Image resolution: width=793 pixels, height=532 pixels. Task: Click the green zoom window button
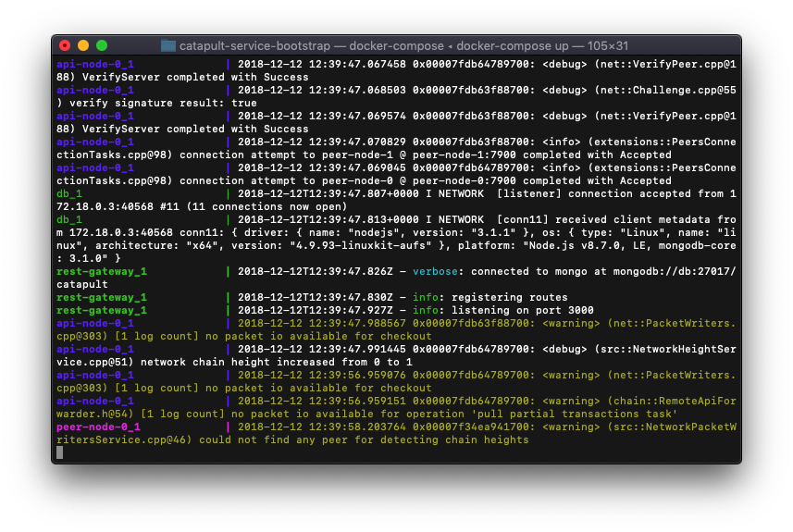click(102, 45)
